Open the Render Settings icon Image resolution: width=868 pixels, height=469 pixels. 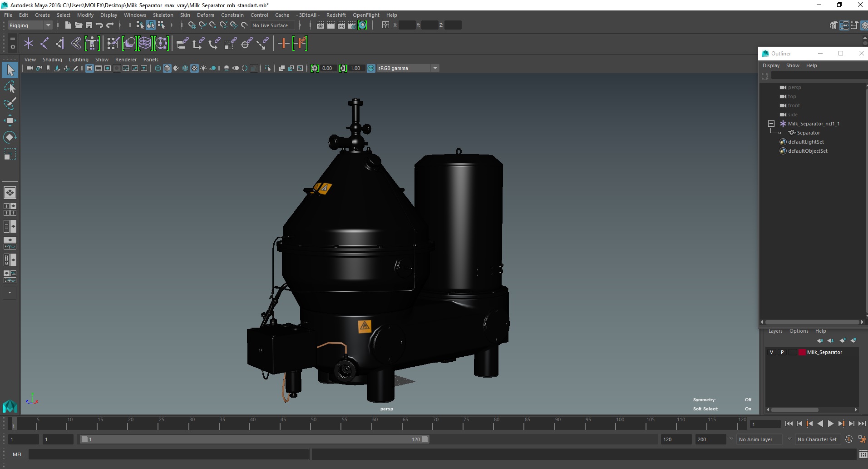point(352,25)
